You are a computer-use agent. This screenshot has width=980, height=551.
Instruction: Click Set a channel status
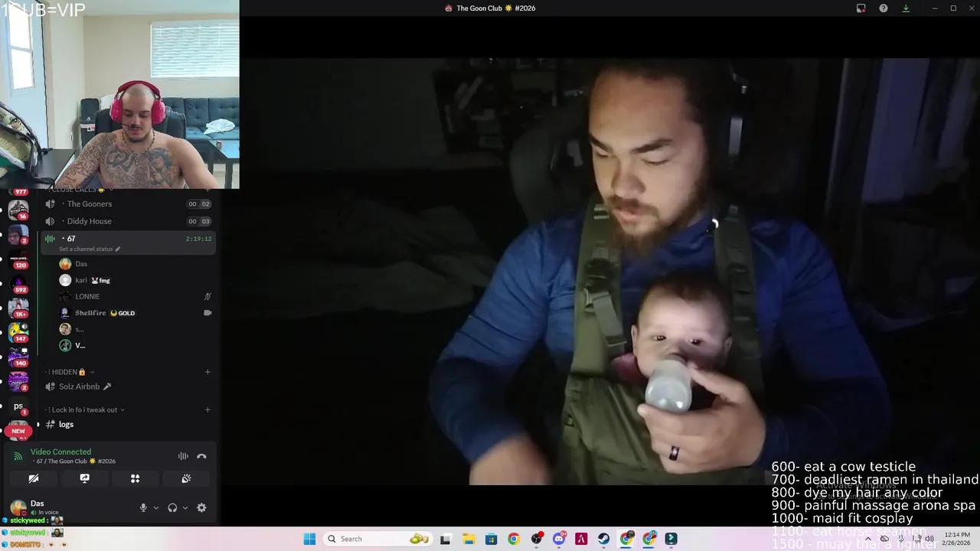tap(90, 249)
